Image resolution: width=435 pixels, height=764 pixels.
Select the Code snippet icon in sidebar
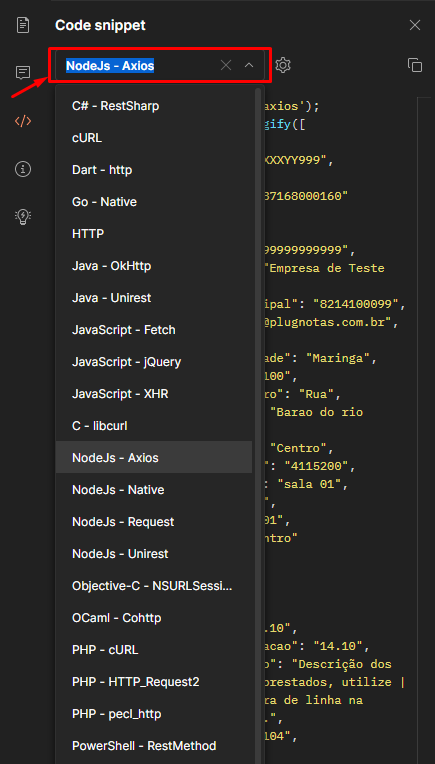[x=23, y=121]
